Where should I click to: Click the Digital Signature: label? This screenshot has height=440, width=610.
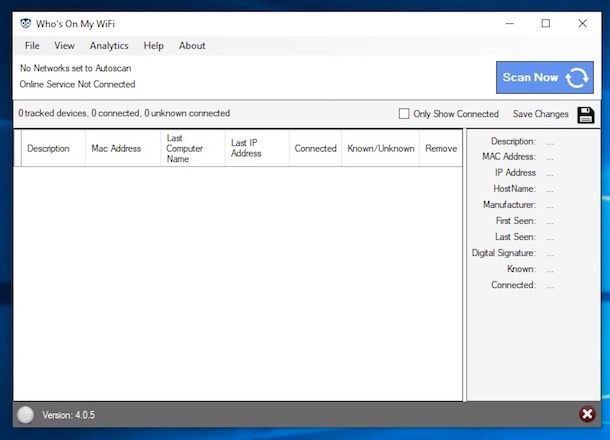[504, 253]
